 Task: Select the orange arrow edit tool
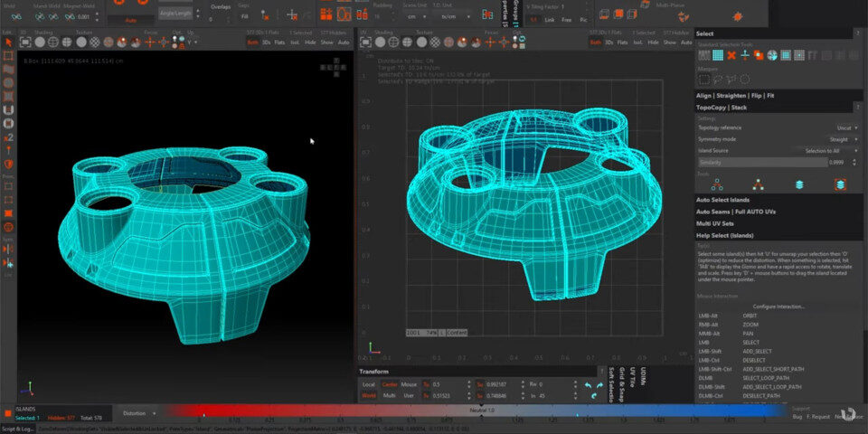point(8,42)
